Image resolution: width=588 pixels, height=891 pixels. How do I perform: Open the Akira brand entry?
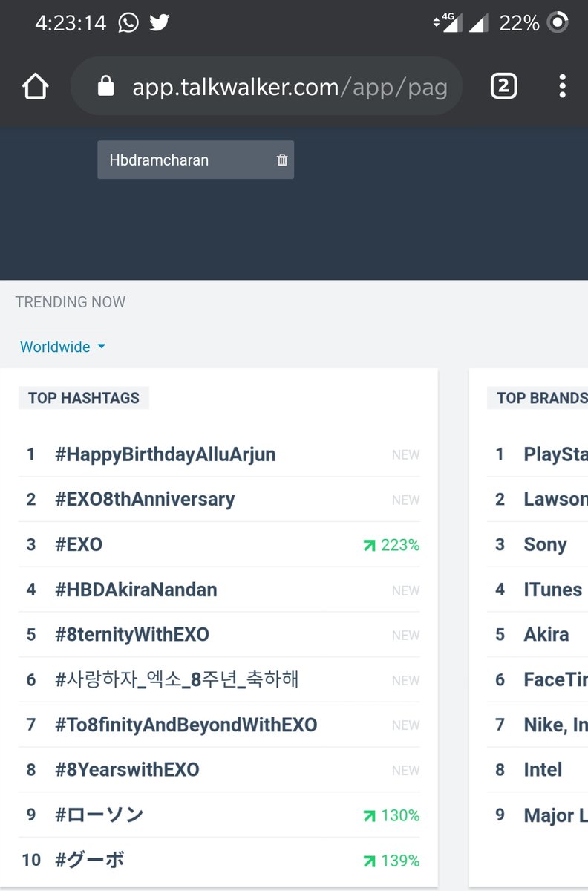point(546,635)
